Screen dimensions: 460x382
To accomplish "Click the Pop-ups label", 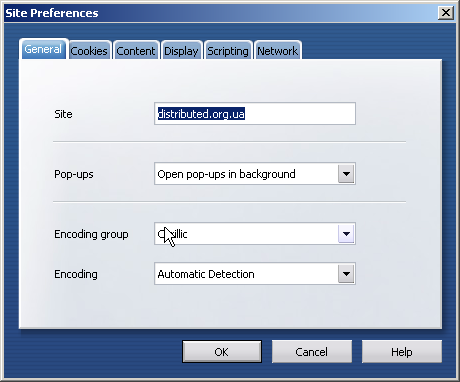I will point(74,174).
